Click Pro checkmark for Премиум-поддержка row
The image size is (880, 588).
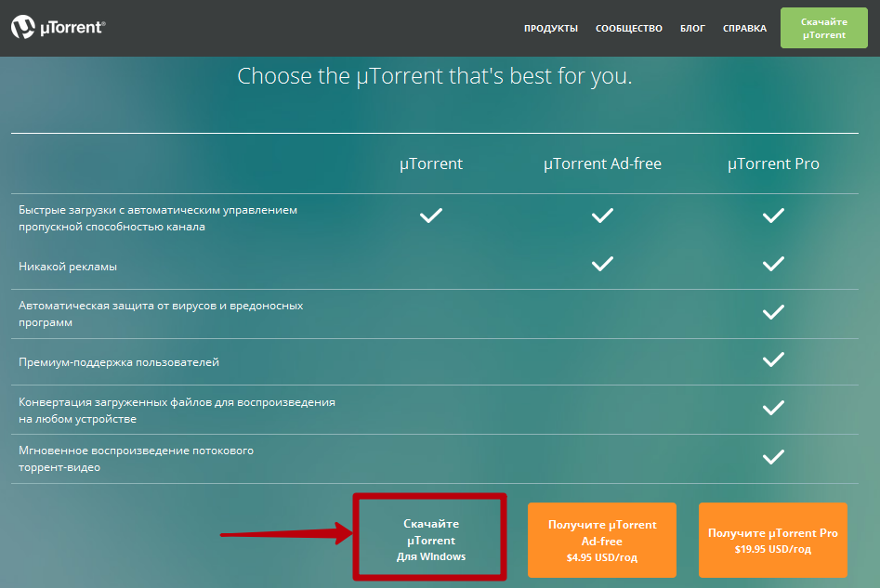[x=773, y=359]
